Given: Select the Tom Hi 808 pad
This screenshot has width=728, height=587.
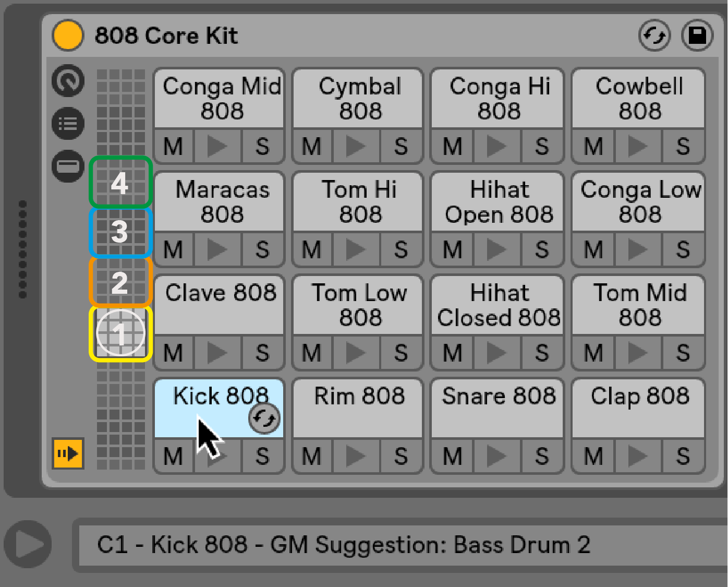Looking at the screenshot, I should click(x=358, y=202).
